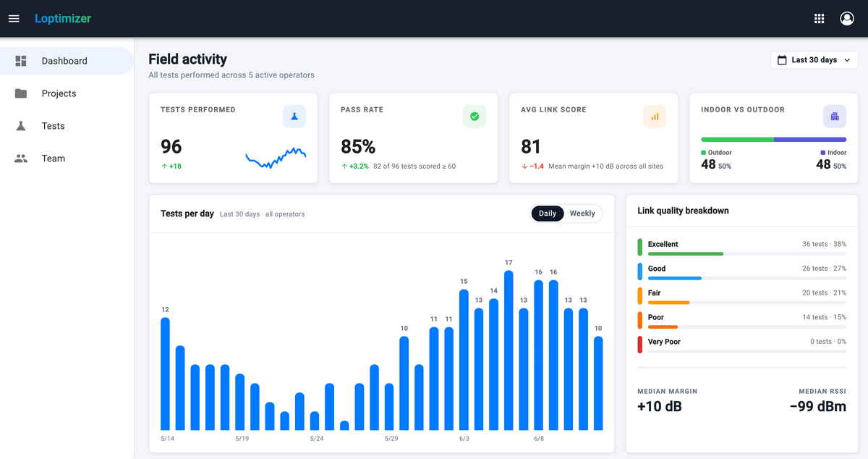Click the Indoor purple progress segment
Viewport: 868px width, 459px height.
(810, 139)
